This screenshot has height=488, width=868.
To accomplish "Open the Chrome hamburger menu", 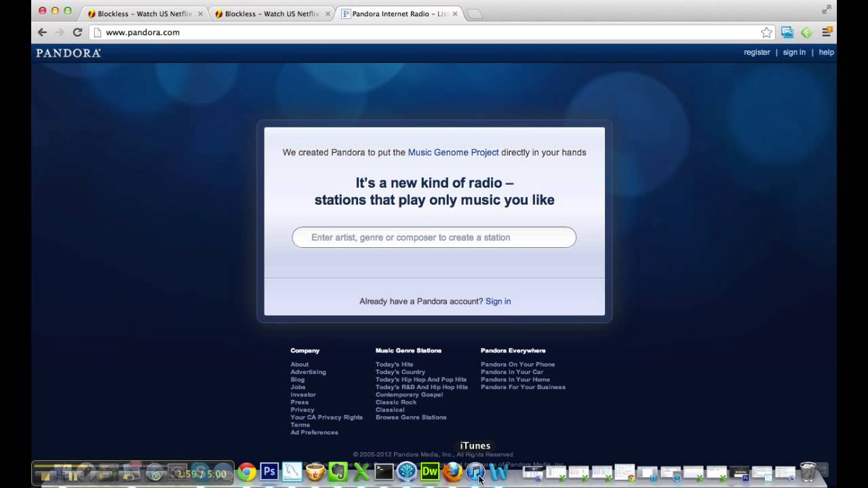I will [x=827, y=32].
